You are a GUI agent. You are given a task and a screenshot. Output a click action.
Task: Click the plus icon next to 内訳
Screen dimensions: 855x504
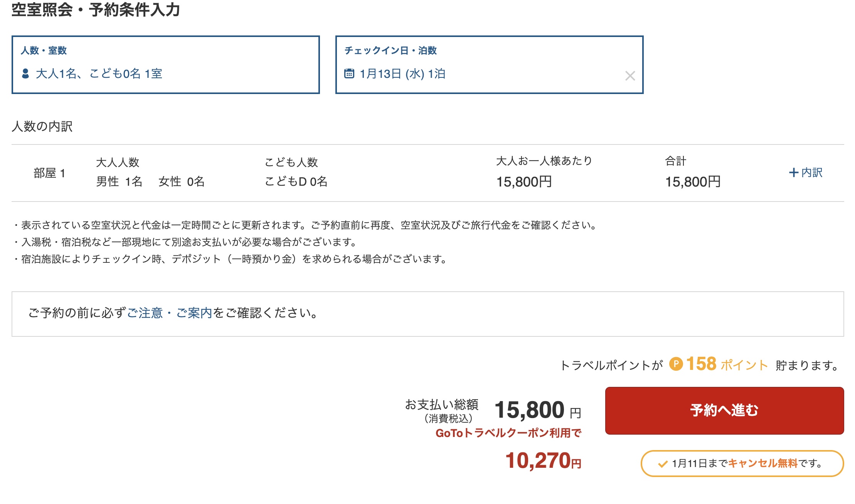pos(793,173)
